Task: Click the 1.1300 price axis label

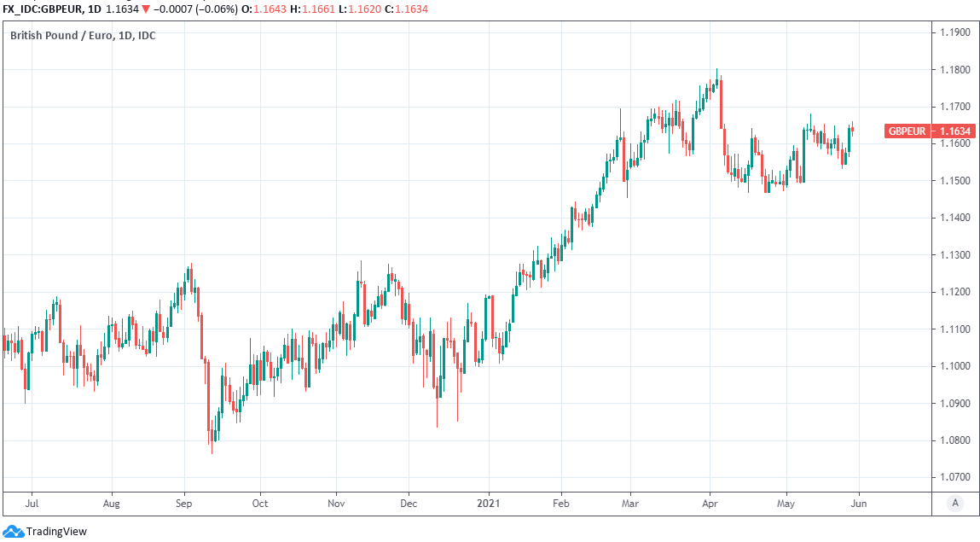Action: (x=954, y=255)
